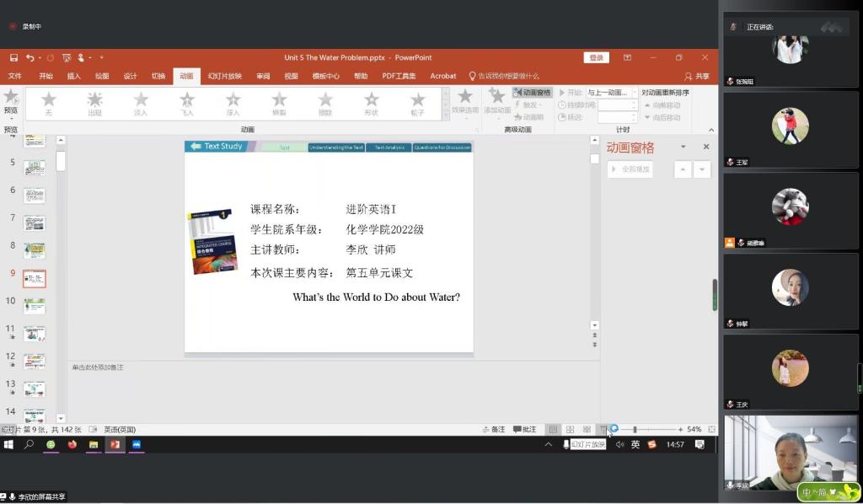Click the 54% zoom level

click(694, 429)
